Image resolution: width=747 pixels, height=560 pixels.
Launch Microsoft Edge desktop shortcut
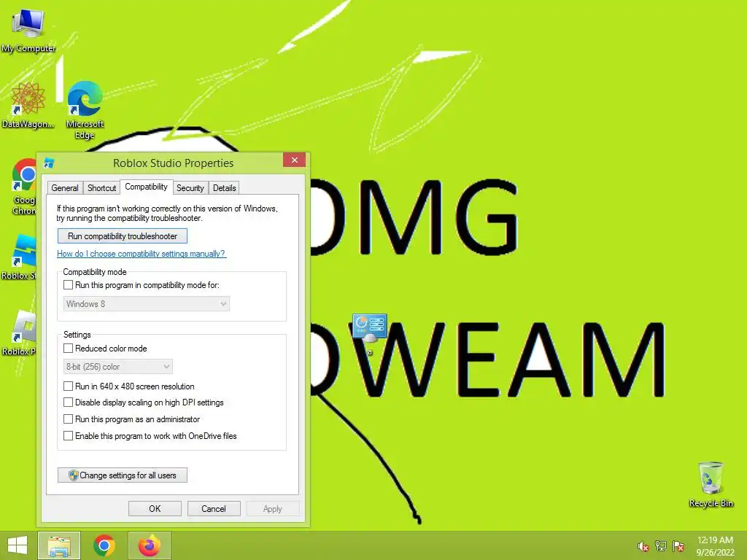85,109
